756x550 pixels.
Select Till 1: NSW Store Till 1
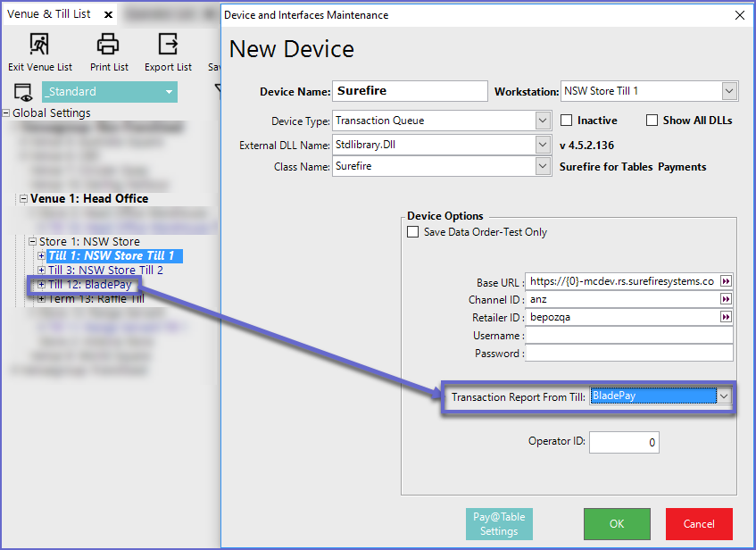(111, 256)
